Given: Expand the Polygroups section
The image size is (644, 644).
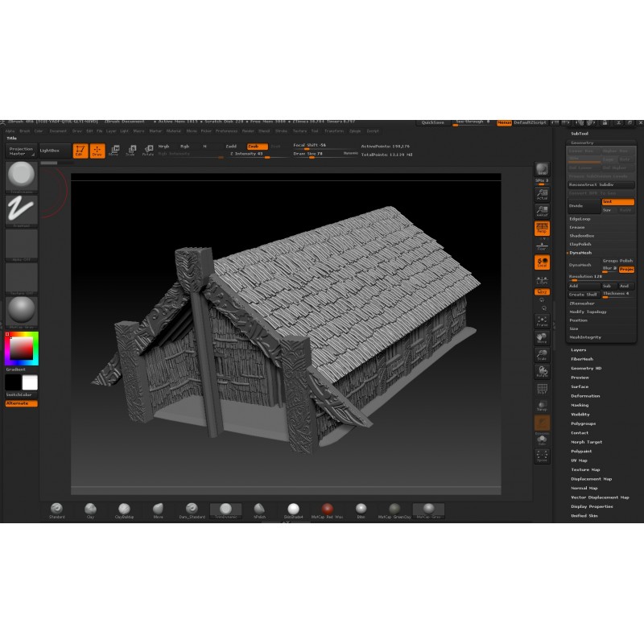Looking at the screenshot, I should point(583,423).
